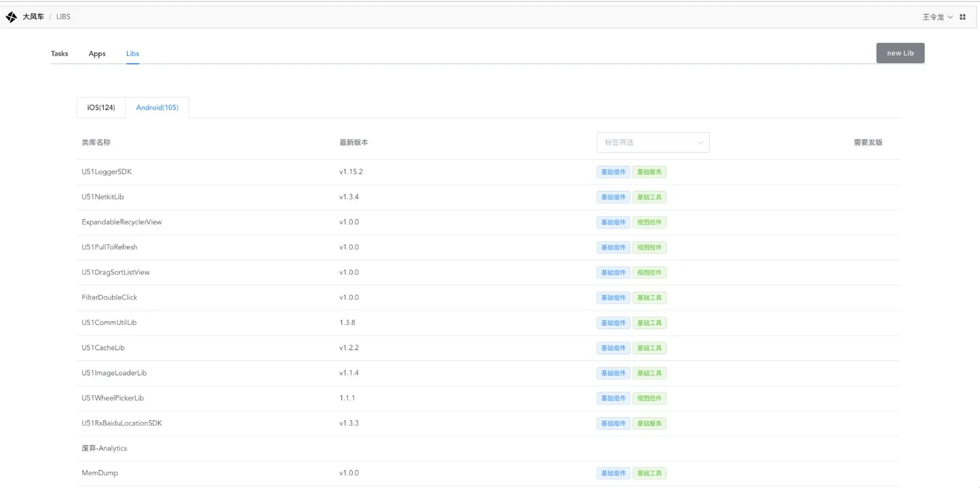
Task: Open the U51WheelPickerLib library entry
Action: 113,398
